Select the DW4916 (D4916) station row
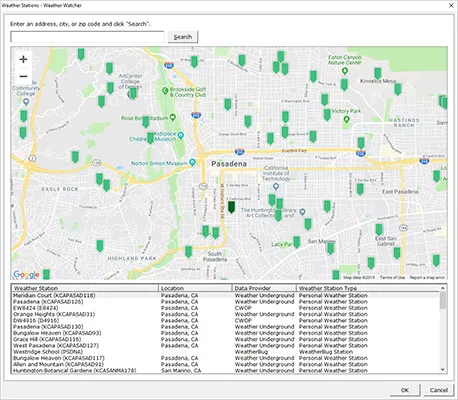Image resolution: width=458 pixels, height=400 pixels. click(226, 320)
